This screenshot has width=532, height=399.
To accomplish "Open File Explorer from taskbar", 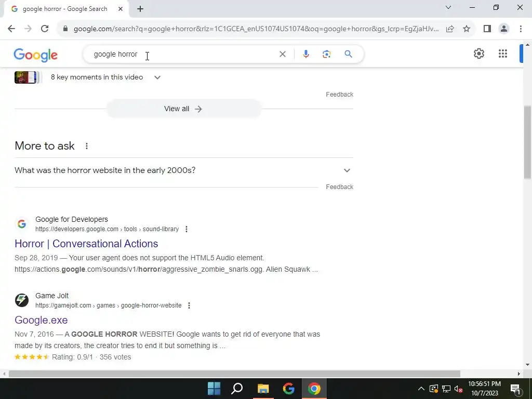I will (263, 389).
